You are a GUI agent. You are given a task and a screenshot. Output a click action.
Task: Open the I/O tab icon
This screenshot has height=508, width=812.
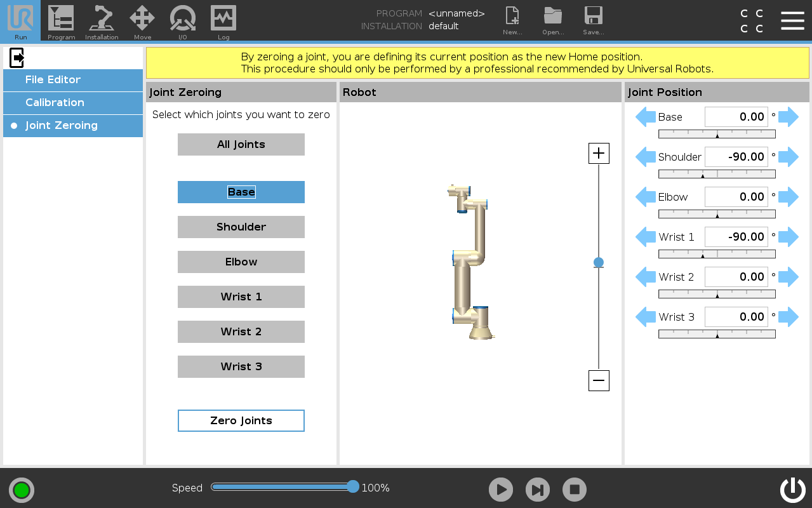click(x=183, y=20)
